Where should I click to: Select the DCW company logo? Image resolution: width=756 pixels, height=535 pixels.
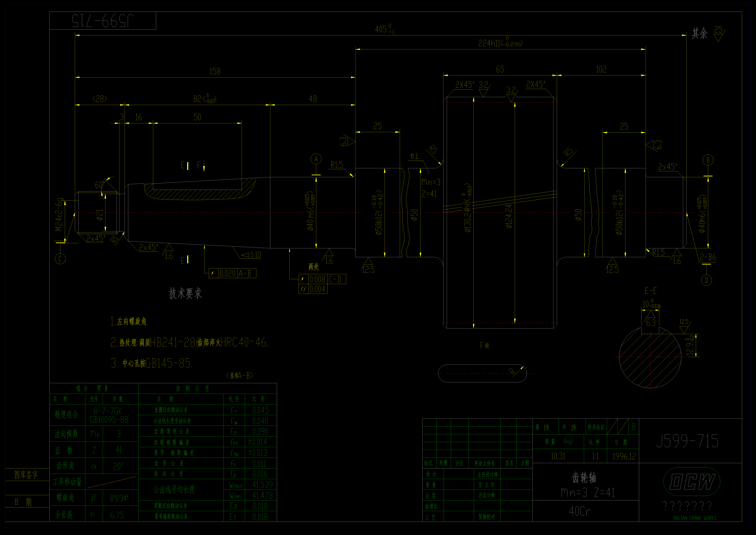point(692,482)
